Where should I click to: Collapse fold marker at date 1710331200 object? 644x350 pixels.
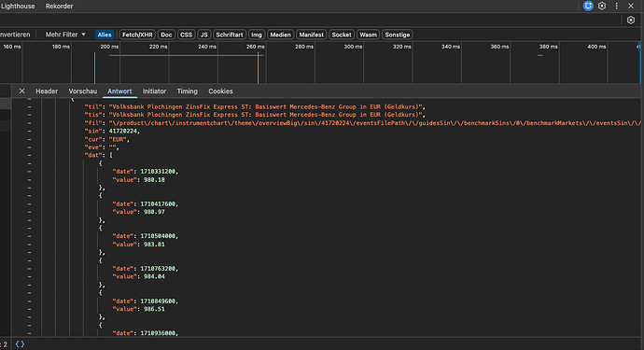tap(29, 163)
